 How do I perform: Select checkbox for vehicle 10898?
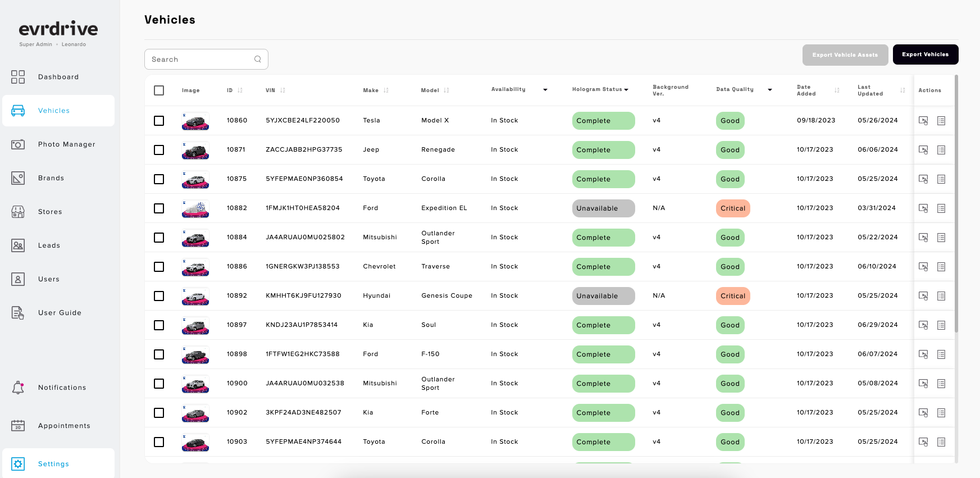(159, 354)
